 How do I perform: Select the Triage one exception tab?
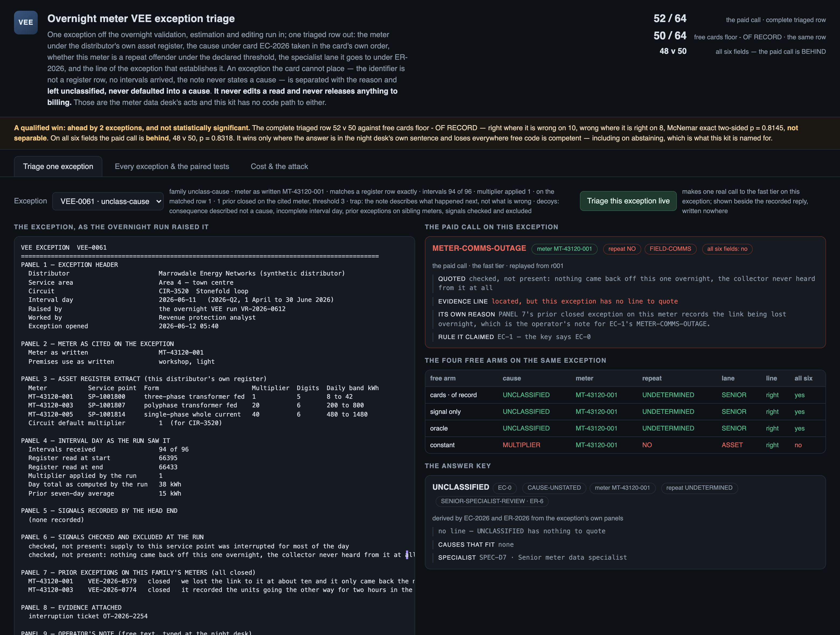[58, 166]
